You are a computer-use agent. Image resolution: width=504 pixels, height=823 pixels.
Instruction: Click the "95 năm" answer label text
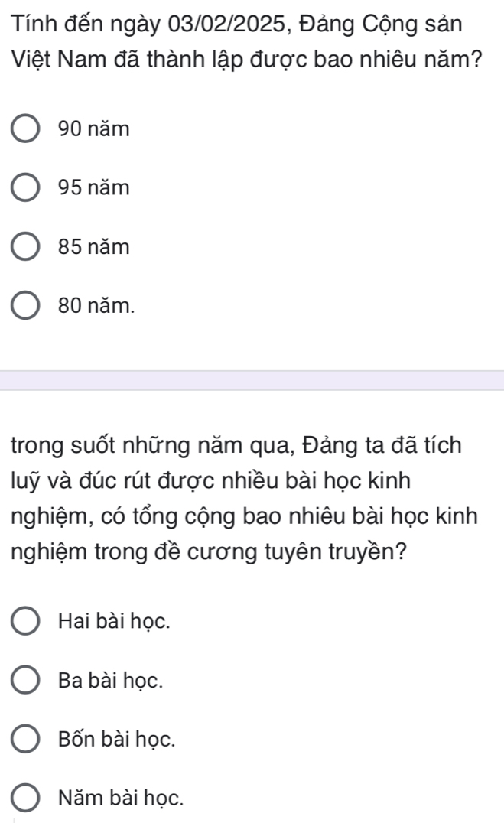[x=93, y=188]
